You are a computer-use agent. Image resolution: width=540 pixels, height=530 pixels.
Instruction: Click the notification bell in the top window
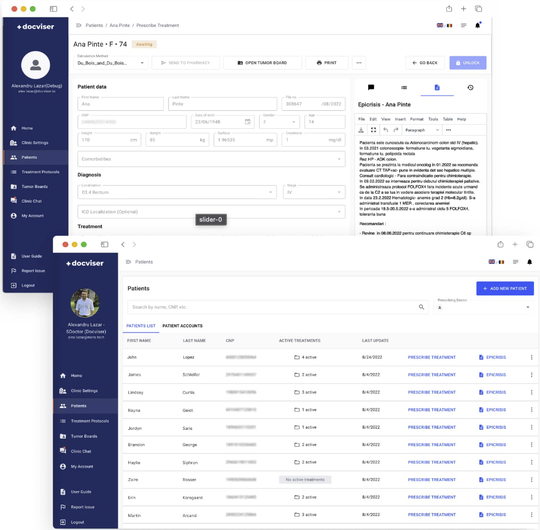[x=478, y=25]
